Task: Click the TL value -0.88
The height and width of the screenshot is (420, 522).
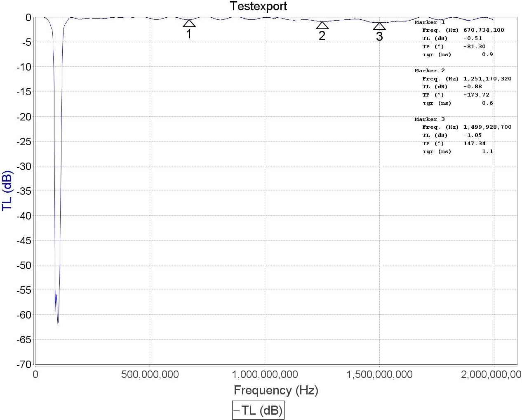Action: [473, 87]
